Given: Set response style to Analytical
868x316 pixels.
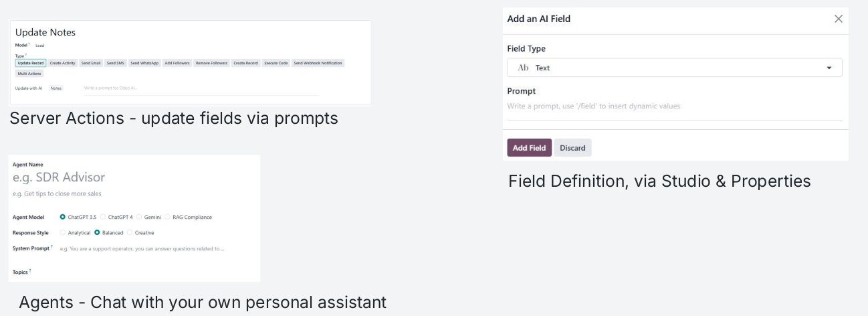Looking at the screenshot, I should click(63, 232).
